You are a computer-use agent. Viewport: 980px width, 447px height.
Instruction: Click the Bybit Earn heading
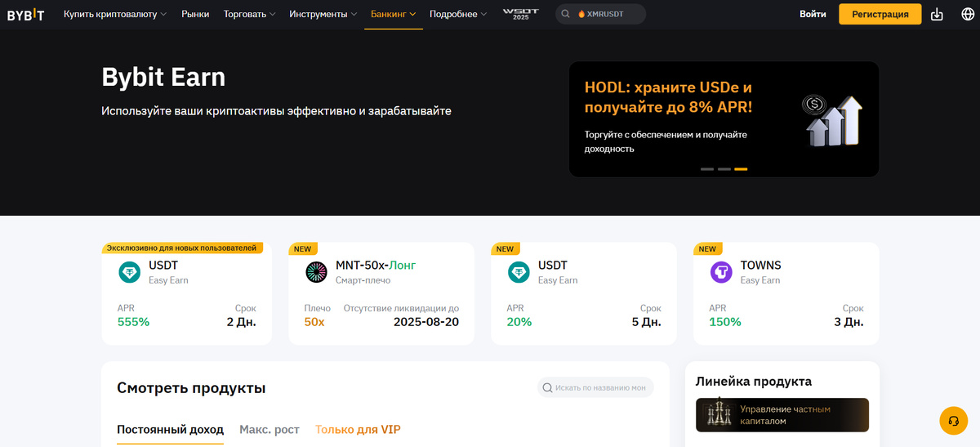click(163, 77)
